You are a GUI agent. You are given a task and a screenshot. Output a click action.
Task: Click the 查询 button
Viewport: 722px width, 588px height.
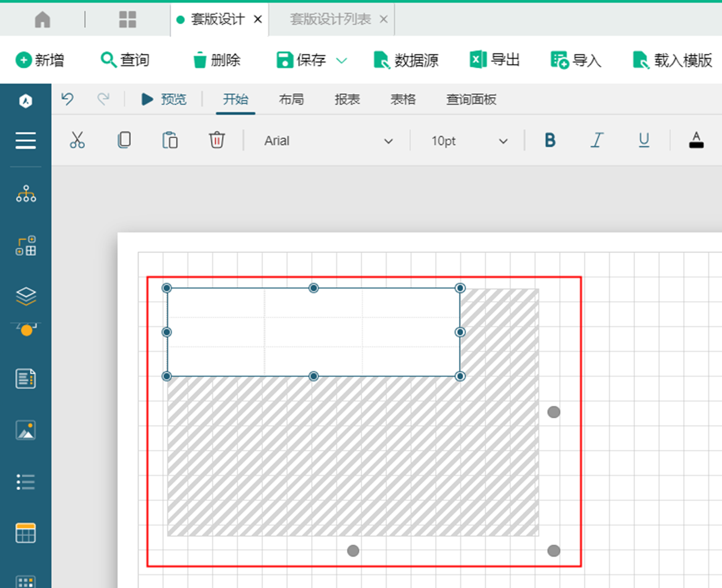click(x=125, y=60)
